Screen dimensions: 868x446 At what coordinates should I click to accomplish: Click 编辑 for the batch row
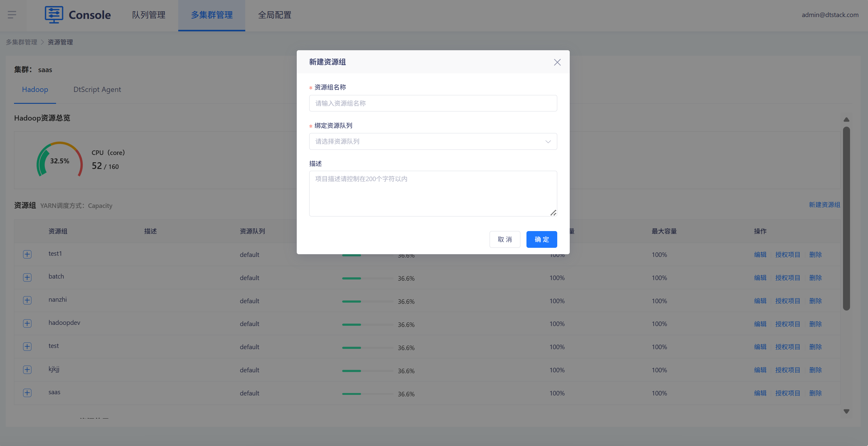click(760, 278)
